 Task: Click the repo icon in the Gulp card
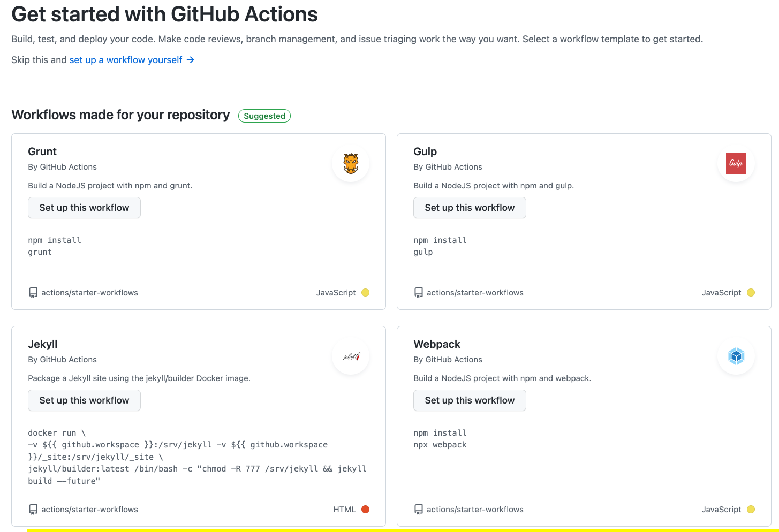click(419, 293)
